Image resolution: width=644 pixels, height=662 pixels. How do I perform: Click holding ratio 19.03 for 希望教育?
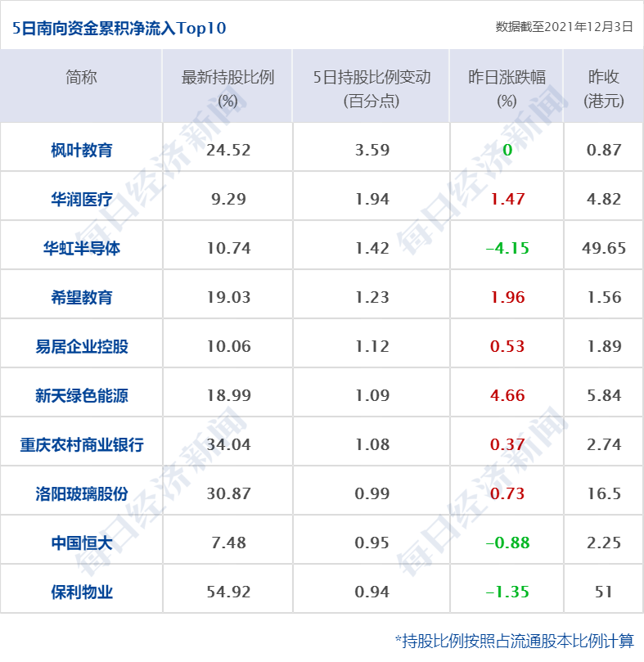click(x=228, y=297)
